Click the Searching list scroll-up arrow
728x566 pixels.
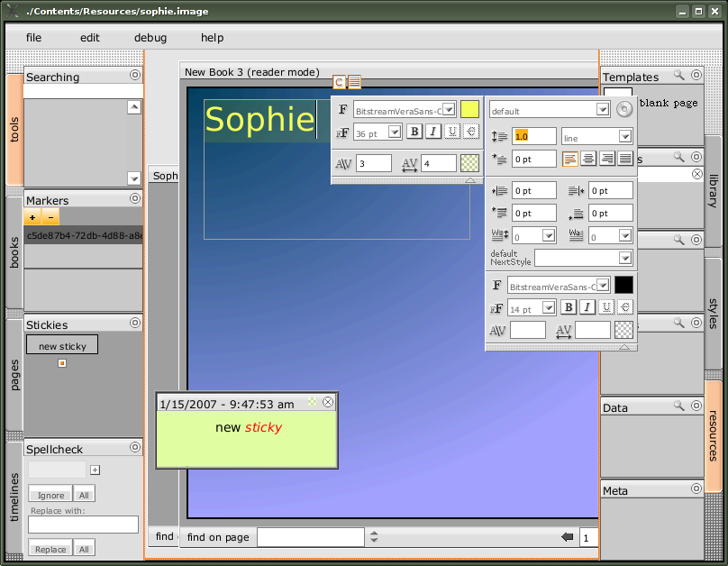coord(134,107)
